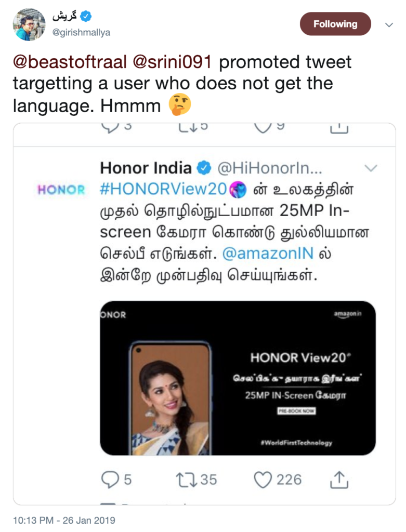Open the HONOR View20 ad image
Screen dimensions: 406x532
(238, 378)
